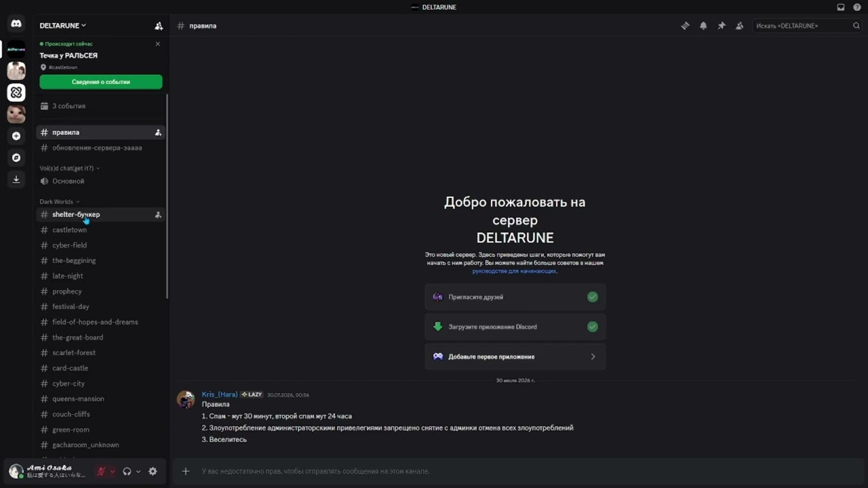Open the scarlet-forest channel
Screen dimensions: 868x488
(x=101, y=353)
